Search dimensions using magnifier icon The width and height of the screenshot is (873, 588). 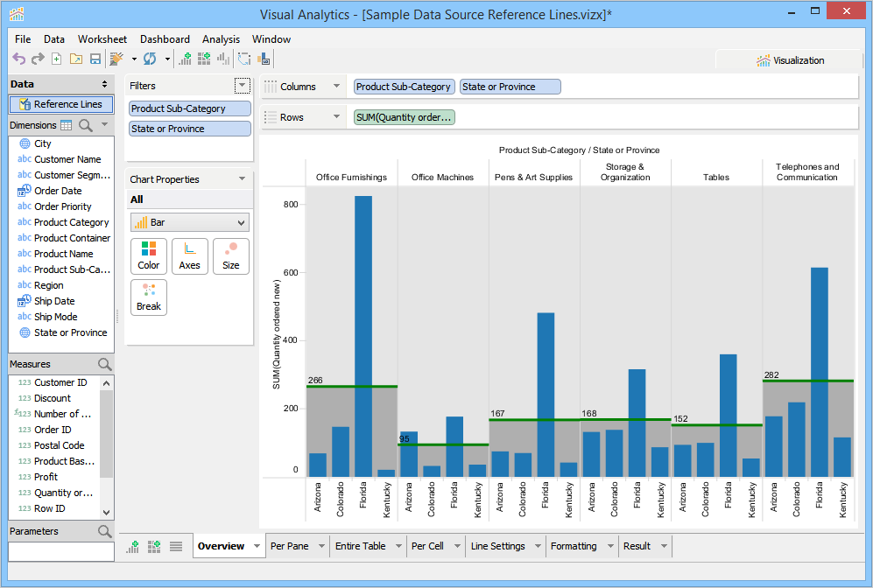[x=86, y=125]
